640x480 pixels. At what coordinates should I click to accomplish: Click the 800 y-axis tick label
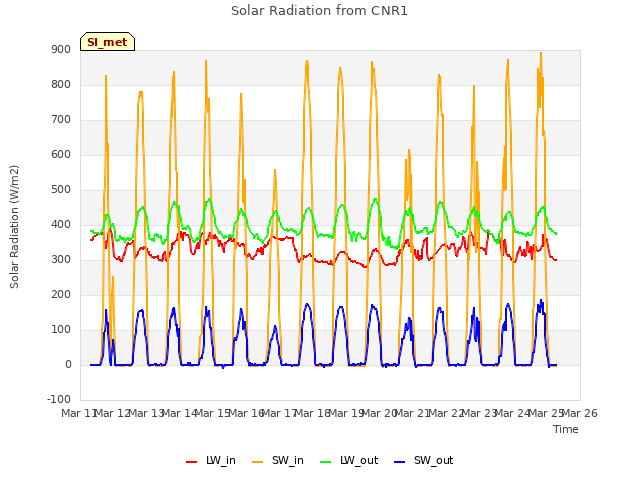tap(61, 84)
